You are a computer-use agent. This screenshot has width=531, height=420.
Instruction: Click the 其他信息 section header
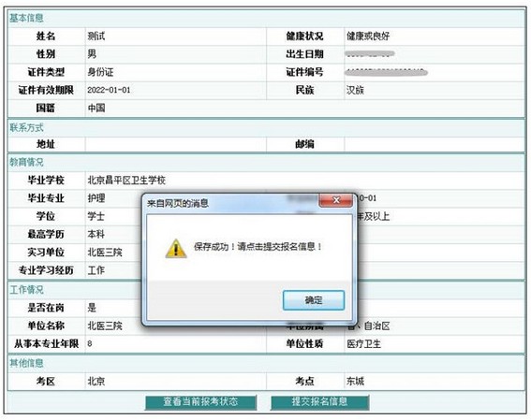[x=26, y=363]
